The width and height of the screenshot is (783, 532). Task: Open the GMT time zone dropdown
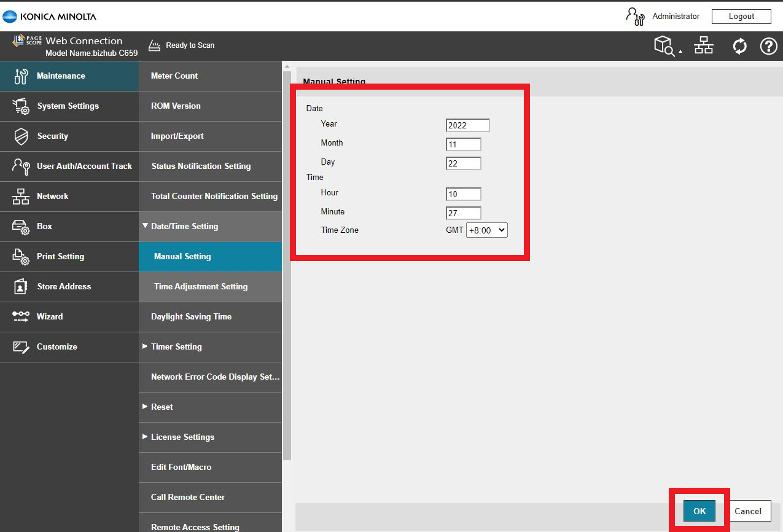[x=486, y=230]
